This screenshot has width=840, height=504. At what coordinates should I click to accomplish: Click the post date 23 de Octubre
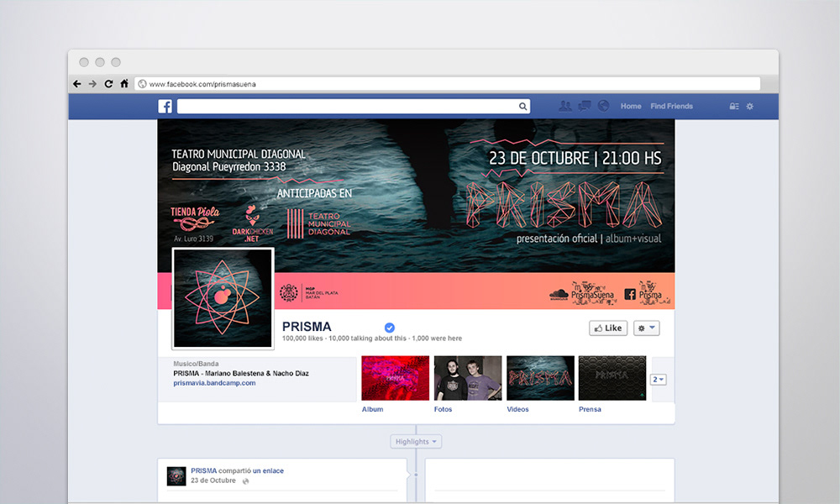coord(213,480)
